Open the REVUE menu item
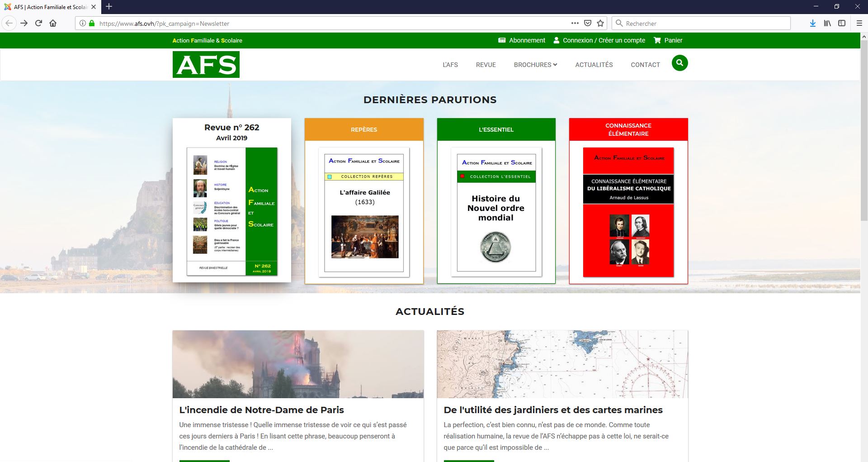868x462 pixels. point(486,65)
